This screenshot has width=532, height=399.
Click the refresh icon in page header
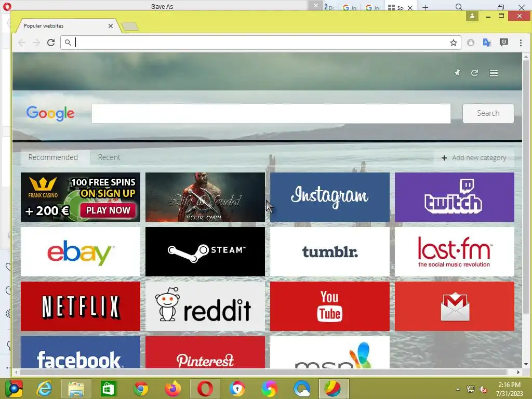pos(474,73)
